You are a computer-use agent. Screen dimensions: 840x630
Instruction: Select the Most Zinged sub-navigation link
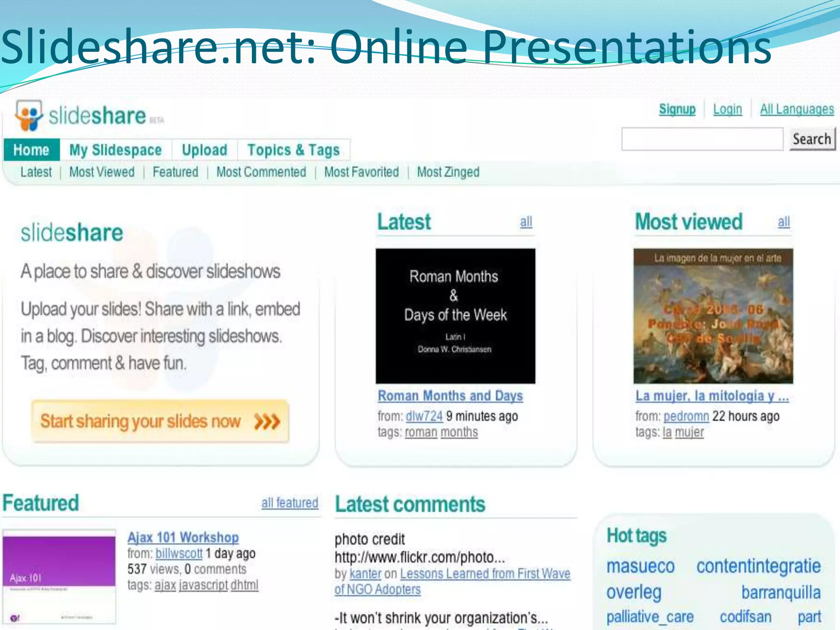448,172
